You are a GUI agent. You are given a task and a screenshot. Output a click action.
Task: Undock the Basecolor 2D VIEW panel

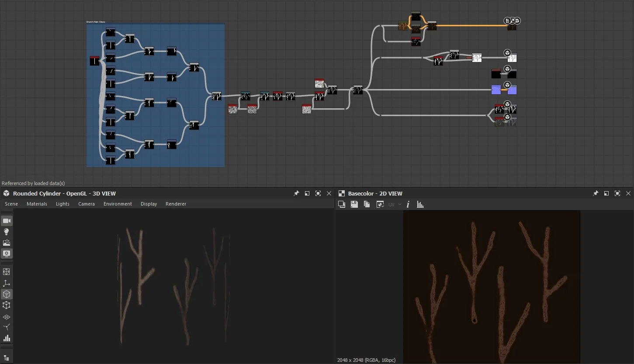tap(606, 193)
